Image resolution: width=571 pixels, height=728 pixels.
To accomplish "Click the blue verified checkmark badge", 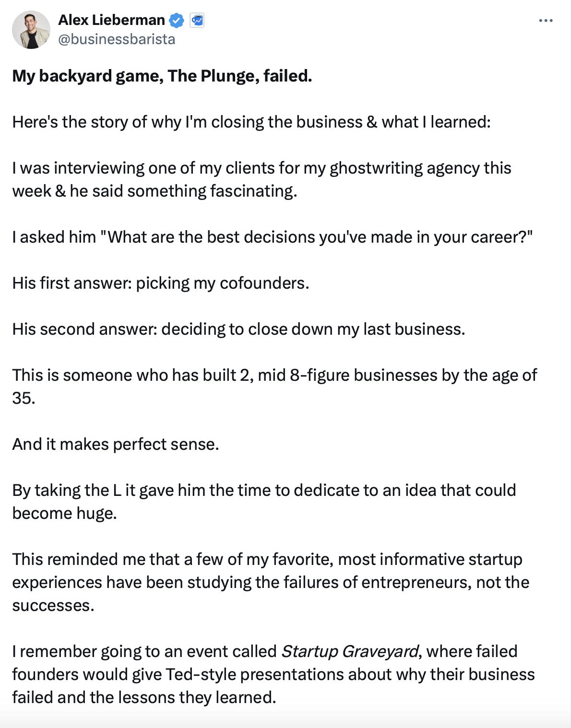I will coord(177,21).
